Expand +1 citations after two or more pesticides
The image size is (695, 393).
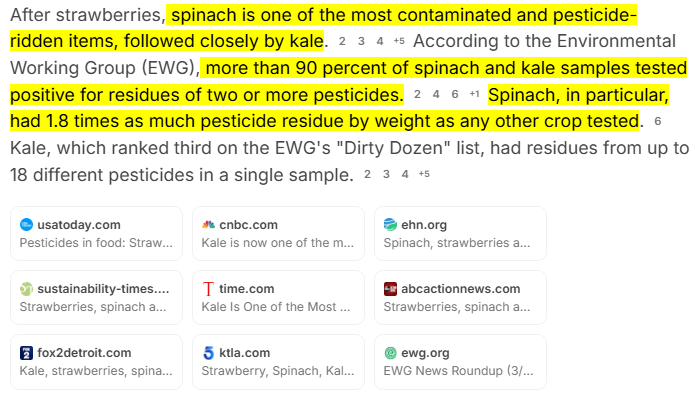pos(474,94)
